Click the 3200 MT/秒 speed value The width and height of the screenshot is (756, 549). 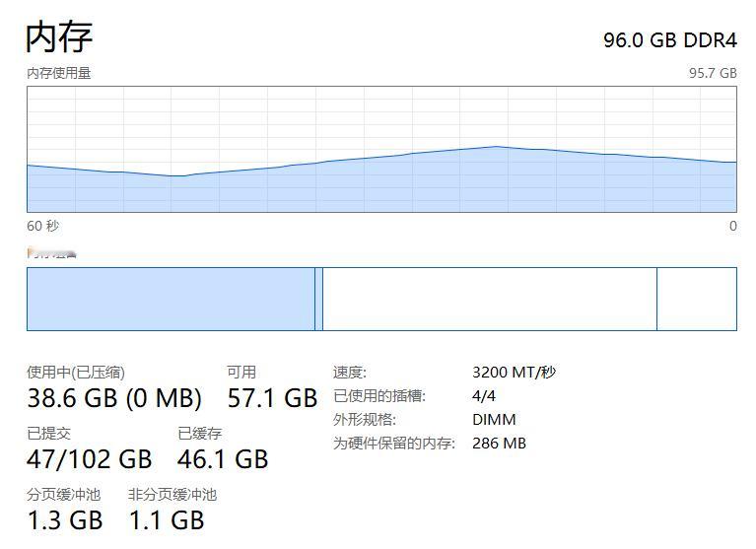pyautogui.click(x=514, y=373)
